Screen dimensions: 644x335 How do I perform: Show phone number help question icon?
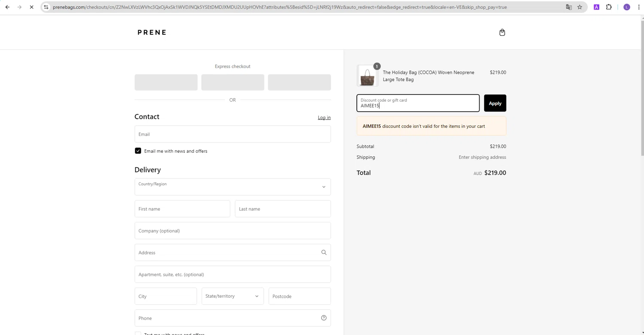(324, 318)
